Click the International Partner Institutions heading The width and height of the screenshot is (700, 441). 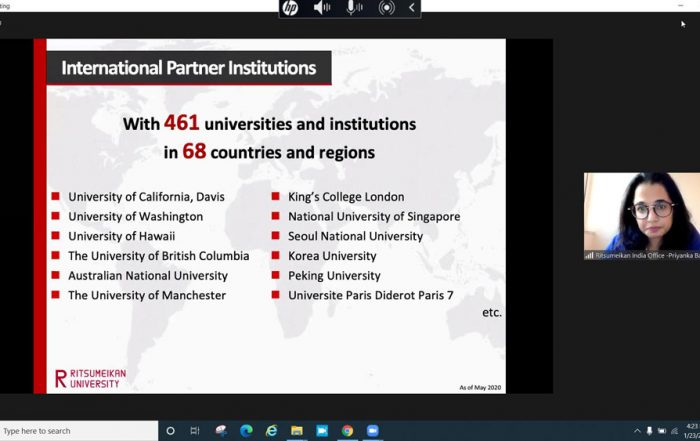tap(188, 68)
